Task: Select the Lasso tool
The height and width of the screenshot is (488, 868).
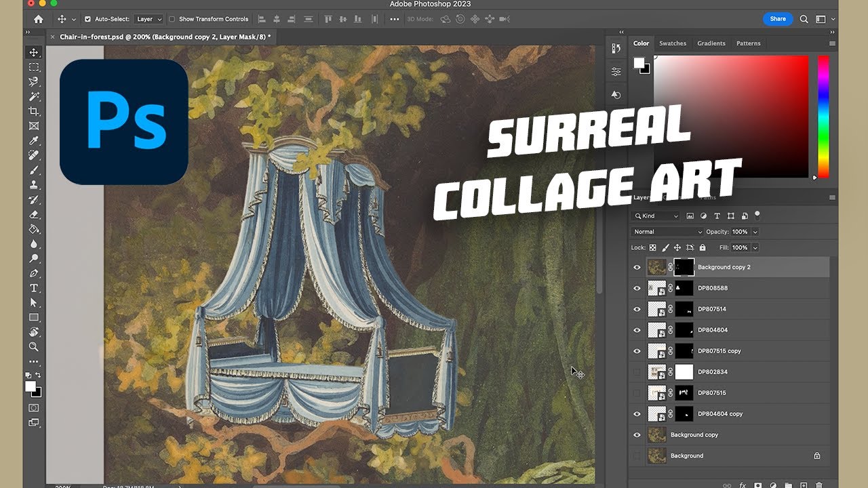Action: 34,82
